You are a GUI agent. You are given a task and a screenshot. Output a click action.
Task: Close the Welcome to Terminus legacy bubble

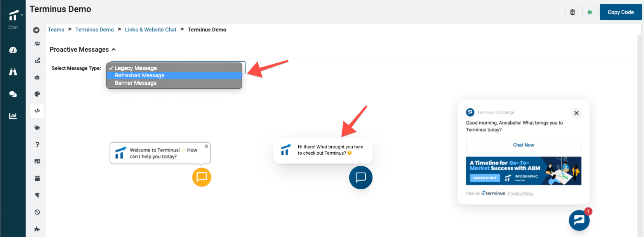pyautogui.click(x=207, y=146)
